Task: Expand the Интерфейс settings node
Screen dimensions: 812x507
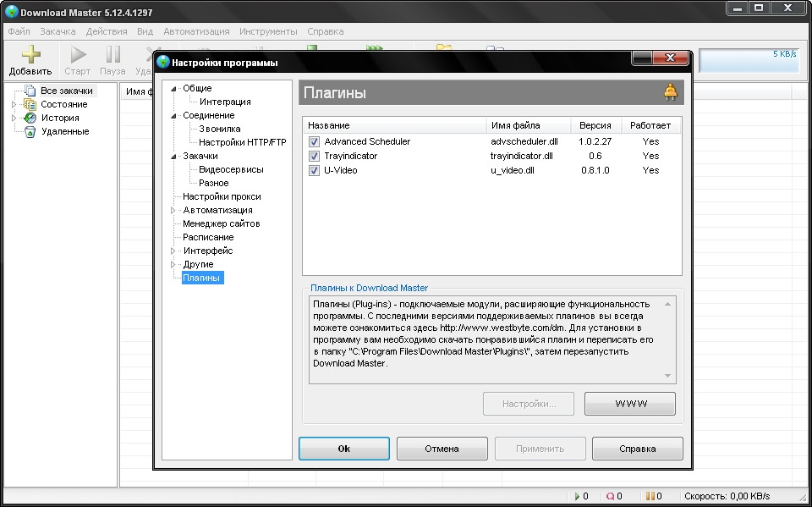Action: pos(173,251)
